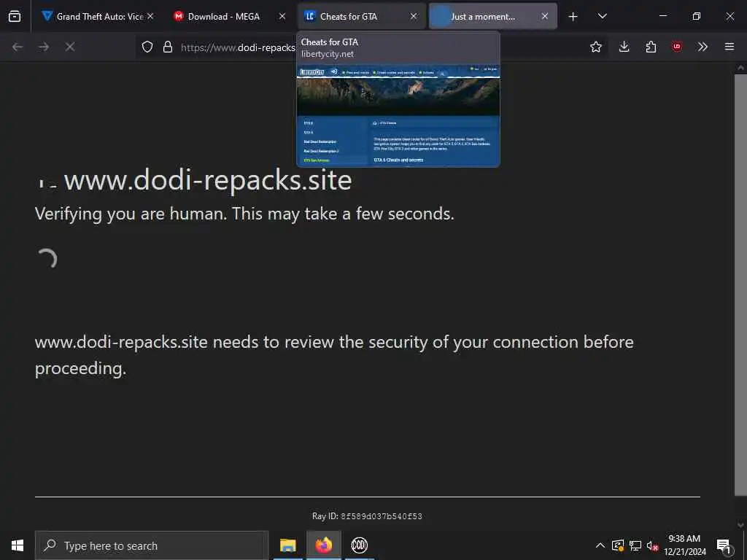Close the Just a moment... tab
747x560 pixels.
pos(544,16)
